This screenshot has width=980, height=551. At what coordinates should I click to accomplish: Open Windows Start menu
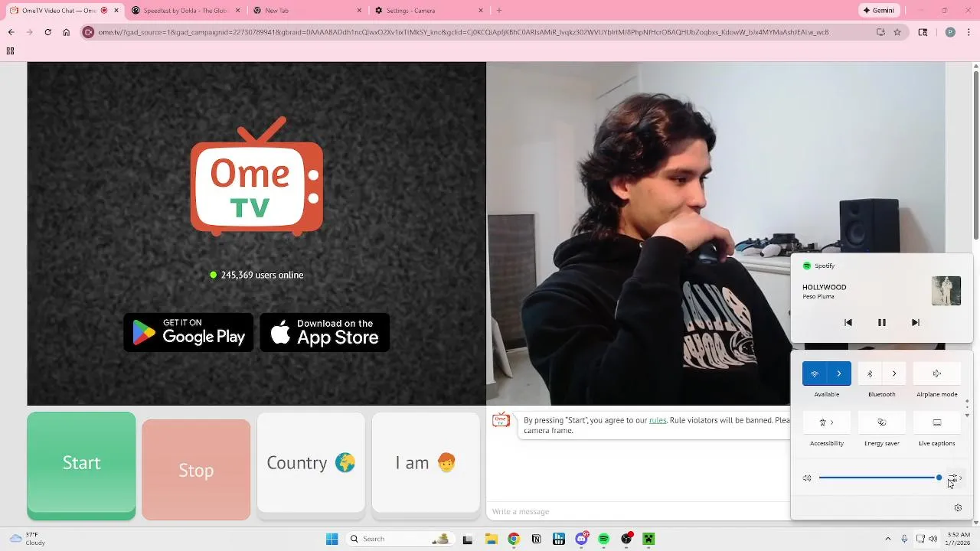click(332, 539)
